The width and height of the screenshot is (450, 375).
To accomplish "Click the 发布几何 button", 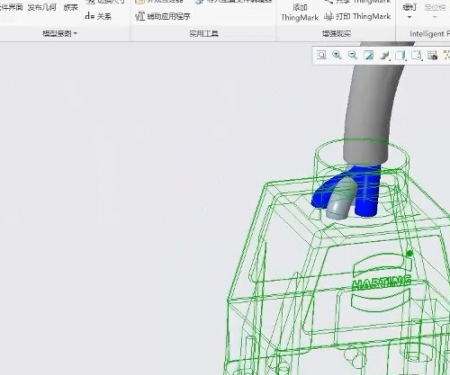I will tap(42, 7).
